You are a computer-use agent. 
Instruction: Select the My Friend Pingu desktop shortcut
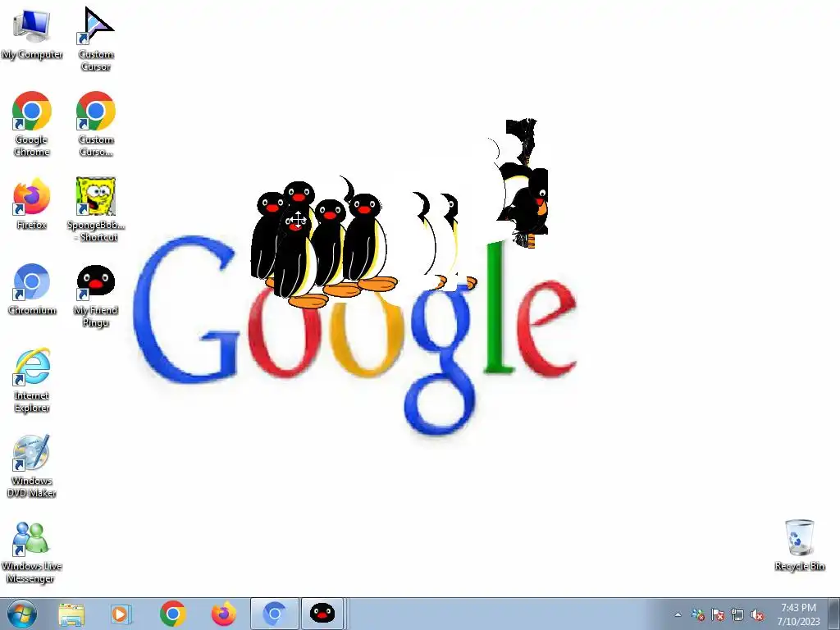(x=95, y=294)
